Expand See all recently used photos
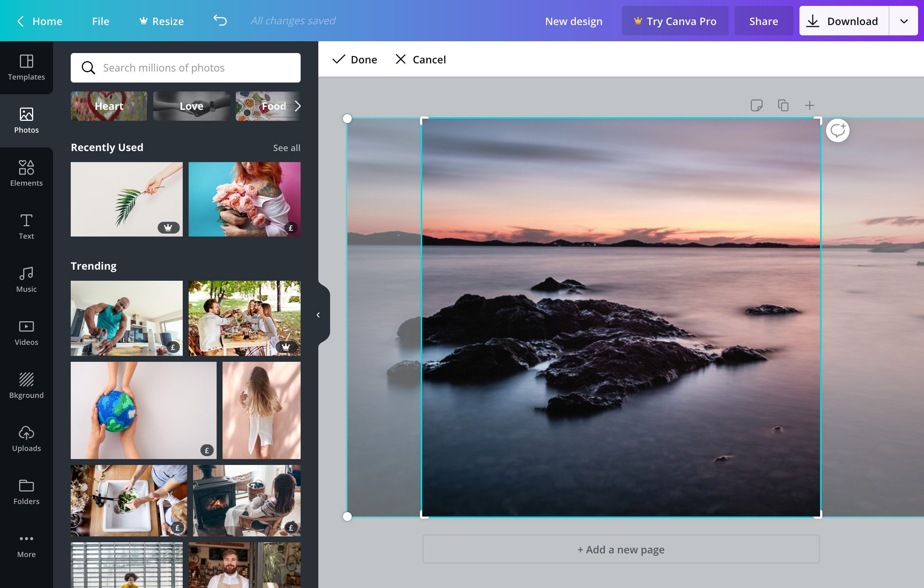This screenshot has height=588, width=924. 287,147
